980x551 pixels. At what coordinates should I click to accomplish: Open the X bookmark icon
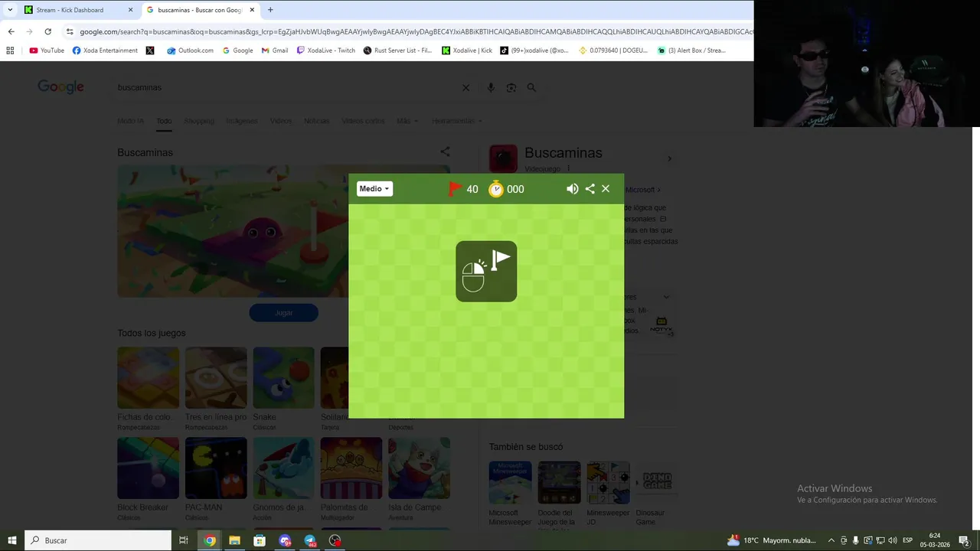point(150,51)
